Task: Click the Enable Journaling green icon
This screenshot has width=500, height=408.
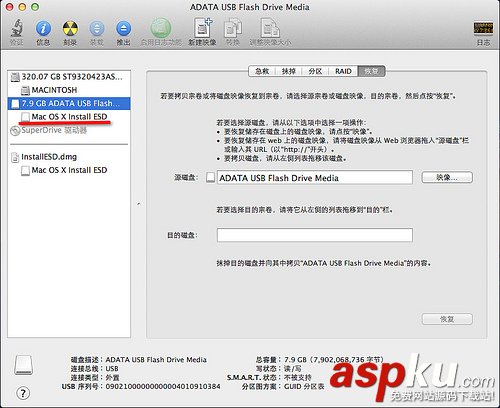Action: point(161,28)
